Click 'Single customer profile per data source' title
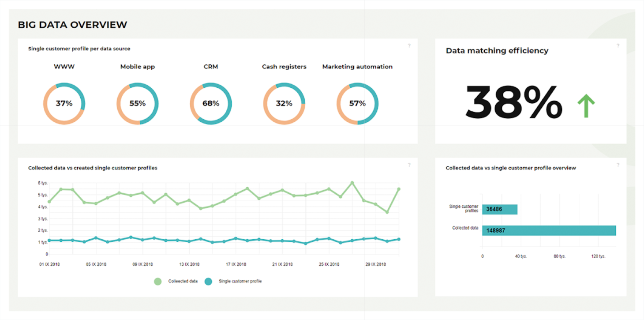Viewport: 644px width, 320px height. (79, 49)
